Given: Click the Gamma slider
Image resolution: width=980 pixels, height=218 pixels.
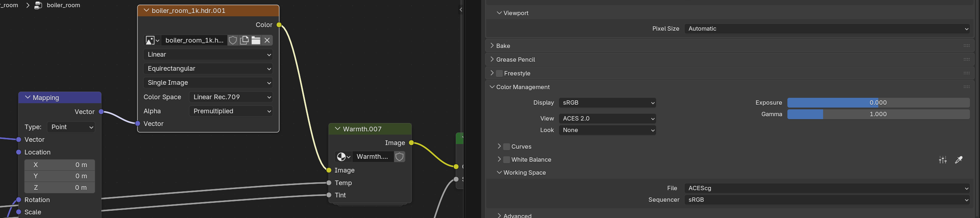Looking at the screenshot, I should (878, 114).
